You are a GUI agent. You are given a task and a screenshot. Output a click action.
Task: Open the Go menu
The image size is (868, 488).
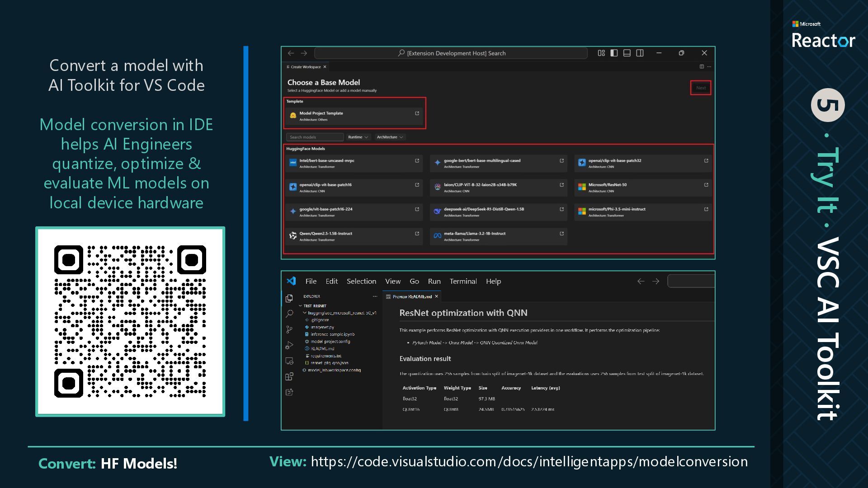coord(414,281)
